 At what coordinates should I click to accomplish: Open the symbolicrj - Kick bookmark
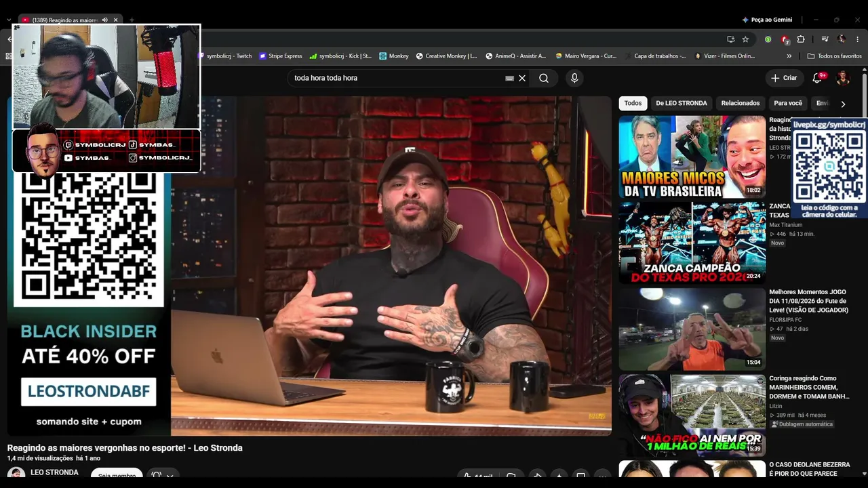tap(340, 56)
